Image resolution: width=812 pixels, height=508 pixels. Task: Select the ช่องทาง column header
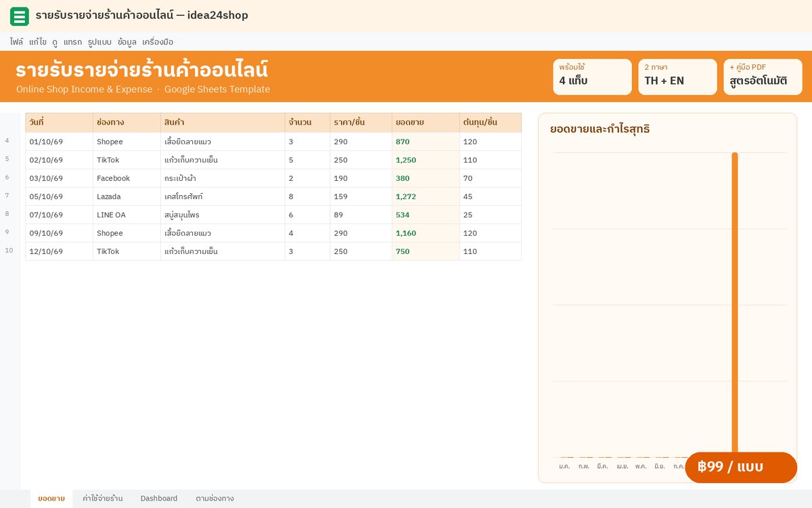127,123
